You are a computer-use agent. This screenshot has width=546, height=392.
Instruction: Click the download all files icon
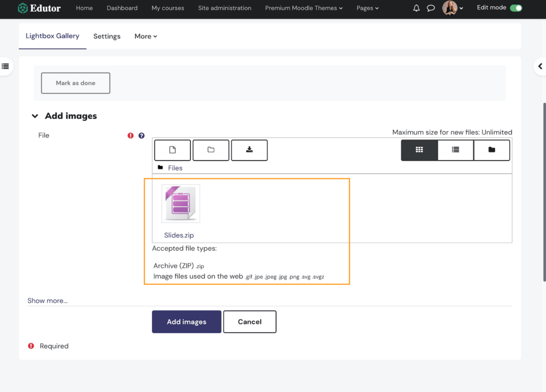(249, 150)
